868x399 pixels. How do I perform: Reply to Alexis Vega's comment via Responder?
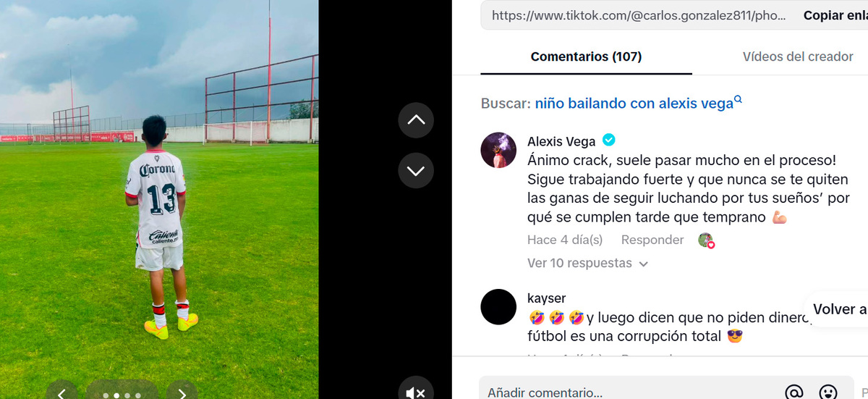652,240
